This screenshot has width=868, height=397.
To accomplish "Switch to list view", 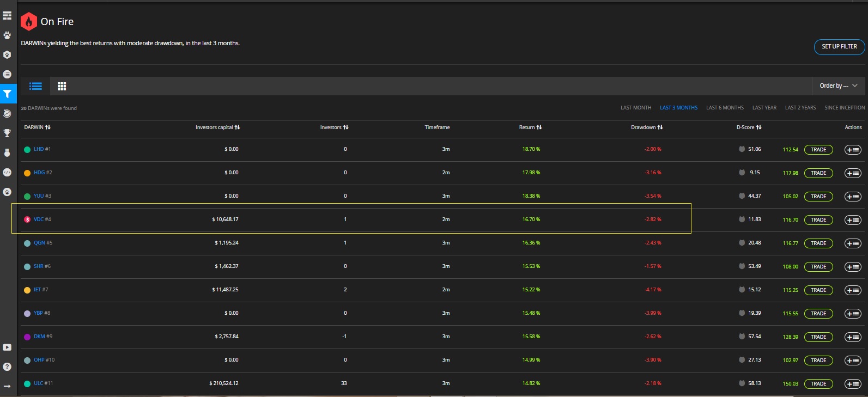I will [x=35, y=86].
